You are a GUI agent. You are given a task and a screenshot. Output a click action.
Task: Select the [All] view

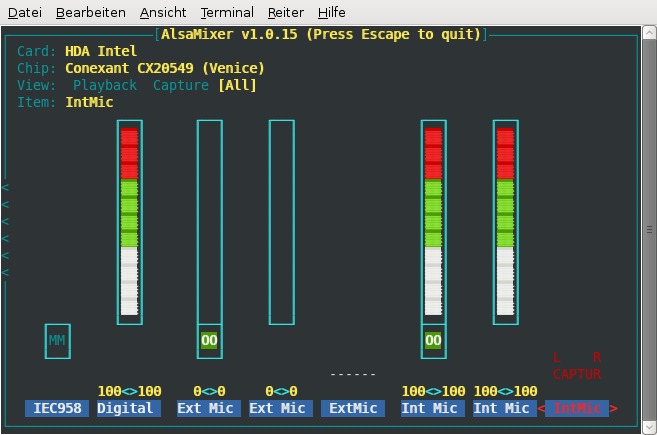tap(237, 85)
